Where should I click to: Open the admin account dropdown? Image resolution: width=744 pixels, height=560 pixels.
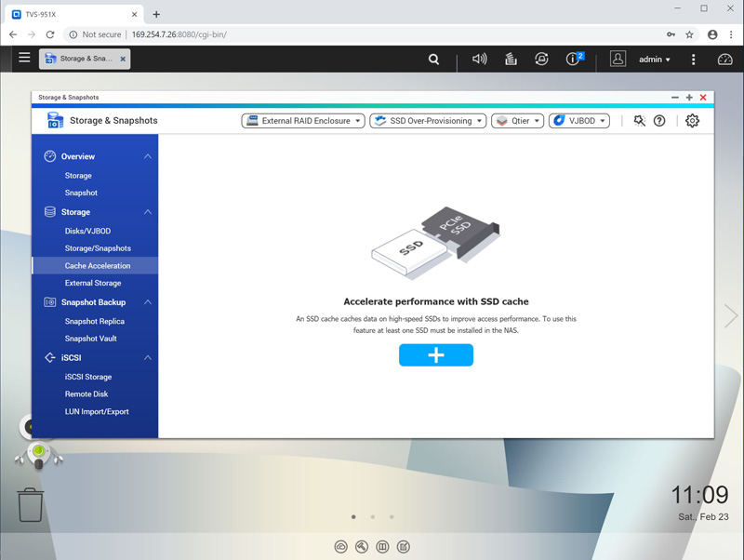(654, 60)
